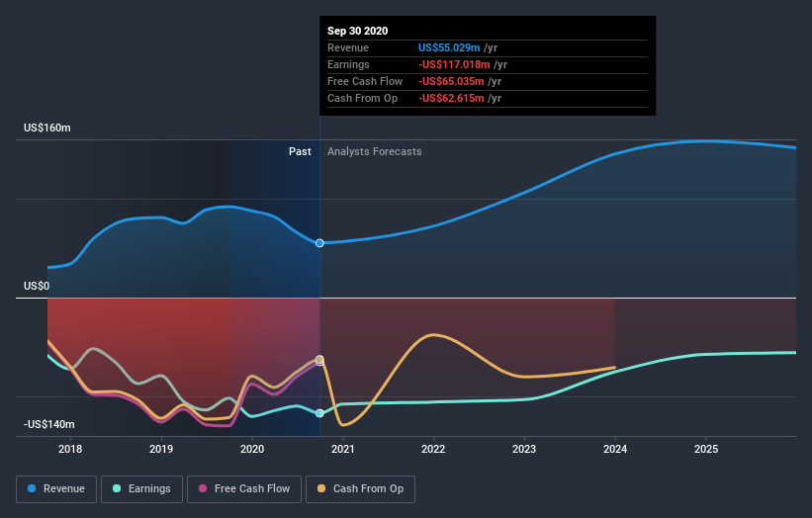812x518 pixels.
Task: Click the pink Free Cash Flow legend dot
Action: click(203, 488)
